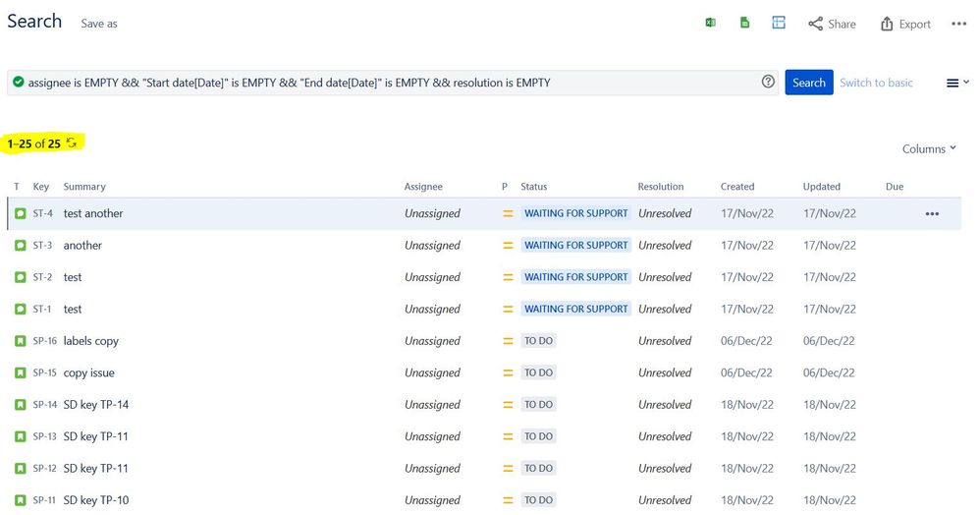Screen dimensions: 980x515
Task: Open issue key SP-14
Action: click(45, 405)
